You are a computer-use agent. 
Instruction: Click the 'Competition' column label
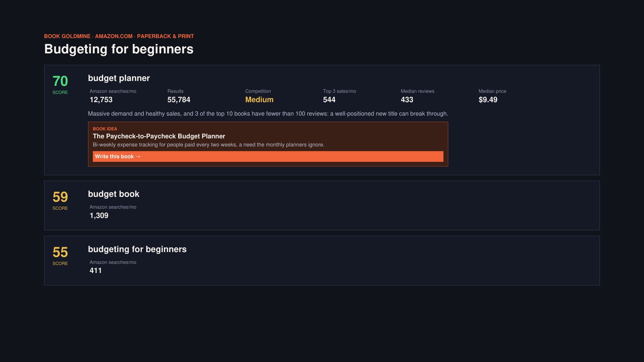[x=258, y=91]
